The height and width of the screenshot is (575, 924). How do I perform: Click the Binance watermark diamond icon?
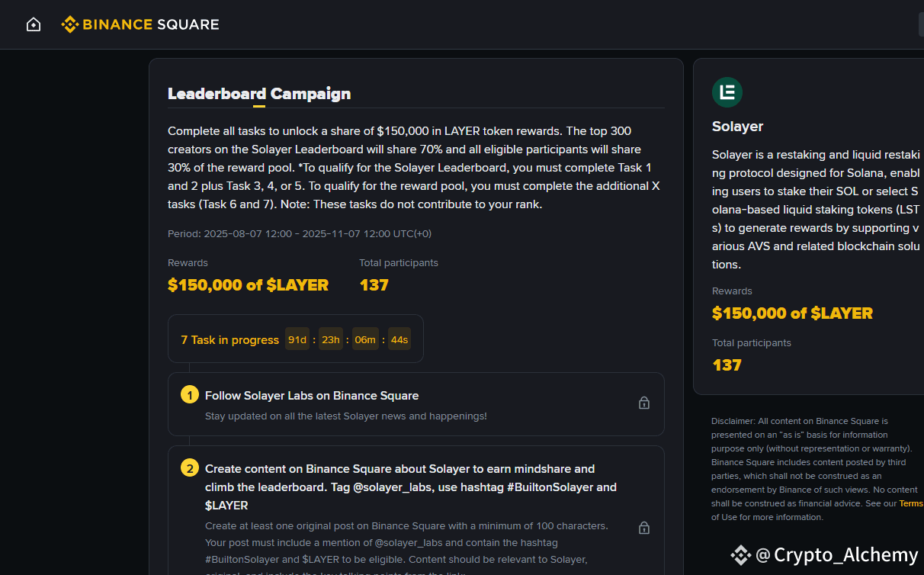741,555
